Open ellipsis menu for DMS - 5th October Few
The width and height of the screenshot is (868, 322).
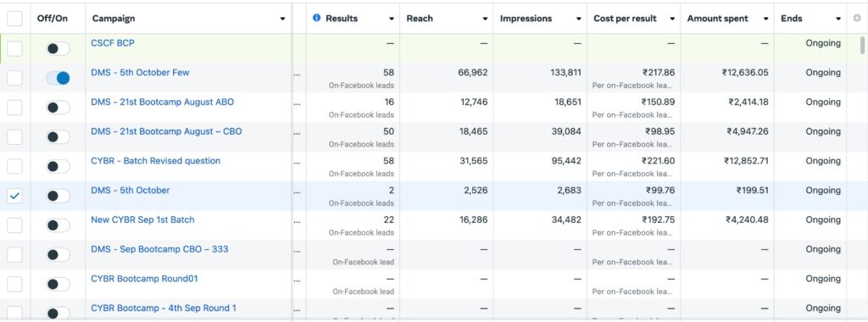[298, 73]
